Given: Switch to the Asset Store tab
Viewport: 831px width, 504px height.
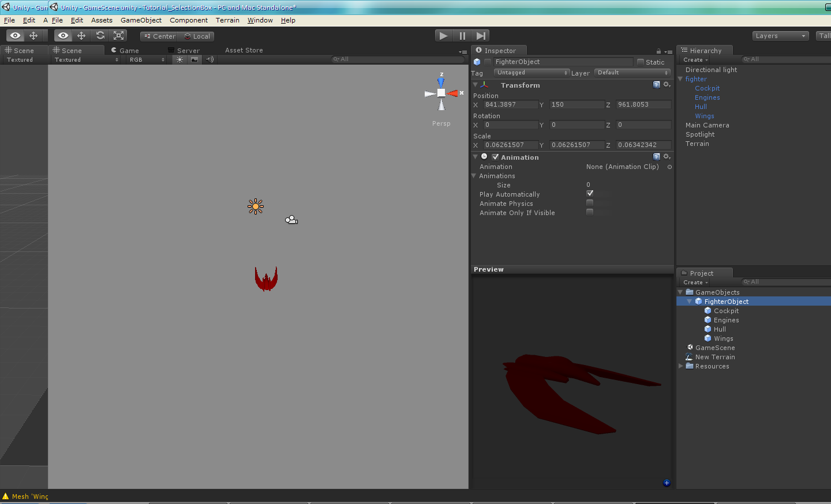Looking at the screenshot, I should point(244,50).
